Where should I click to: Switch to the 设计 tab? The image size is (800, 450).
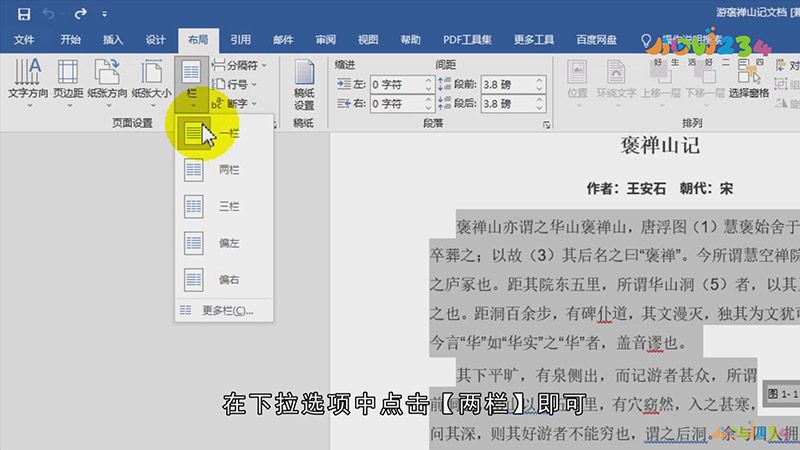[155, 40]
